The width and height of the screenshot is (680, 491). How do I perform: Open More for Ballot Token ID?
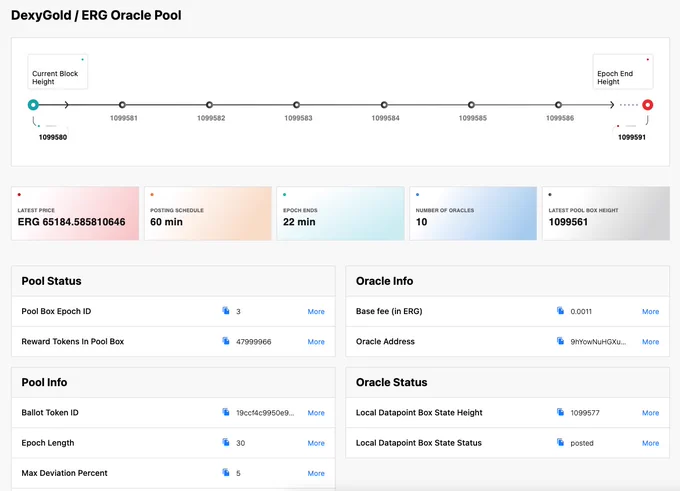tap(316, 413)
